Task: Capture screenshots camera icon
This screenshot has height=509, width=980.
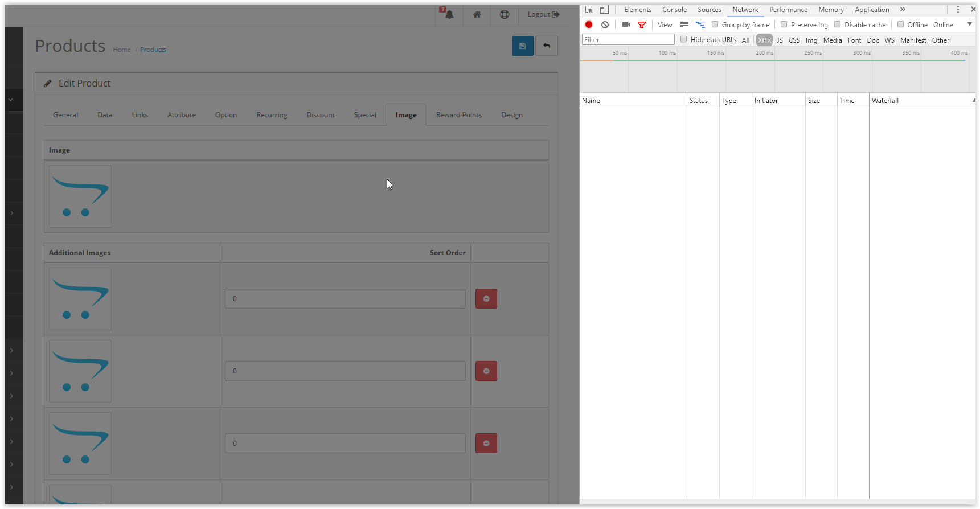Action: pyautogui.click(x=626, y=24)
